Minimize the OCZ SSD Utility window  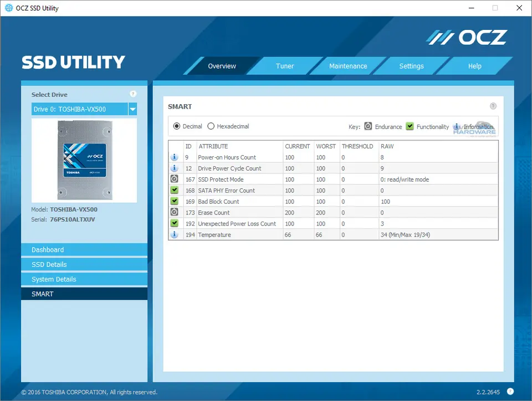(471, 8)
